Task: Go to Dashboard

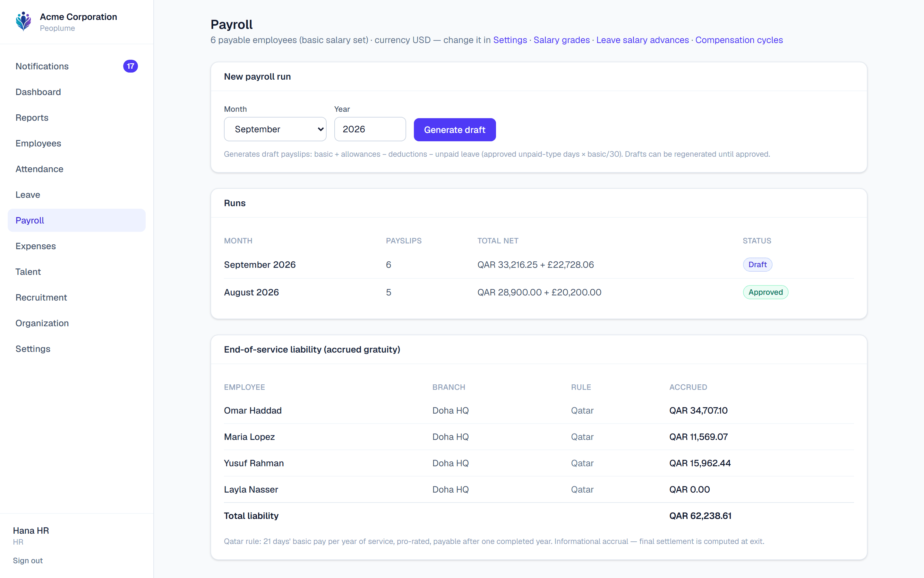Action: (76, 92)
